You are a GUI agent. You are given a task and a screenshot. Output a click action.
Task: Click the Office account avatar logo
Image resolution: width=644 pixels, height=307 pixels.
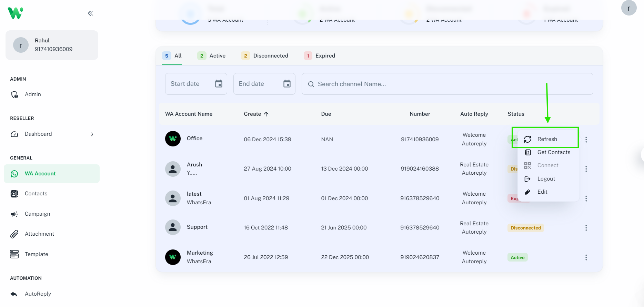point(173,139)
